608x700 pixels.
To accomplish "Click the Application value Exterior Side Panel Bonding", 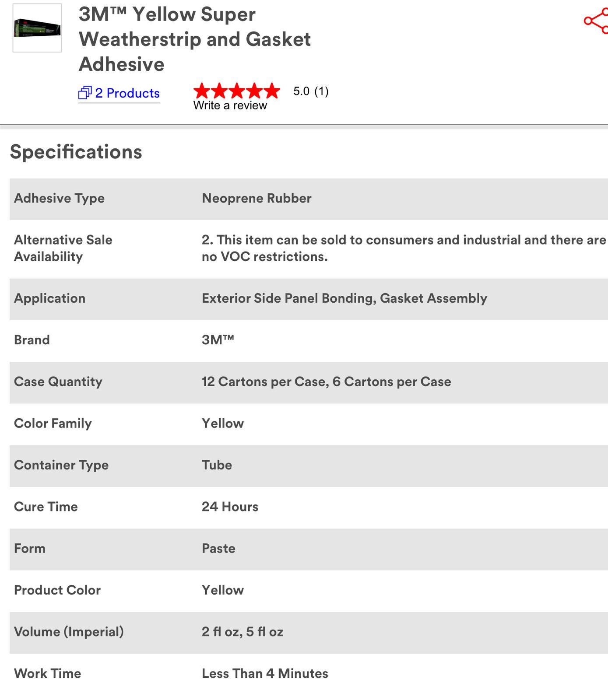I will click(x=289, y=298).
